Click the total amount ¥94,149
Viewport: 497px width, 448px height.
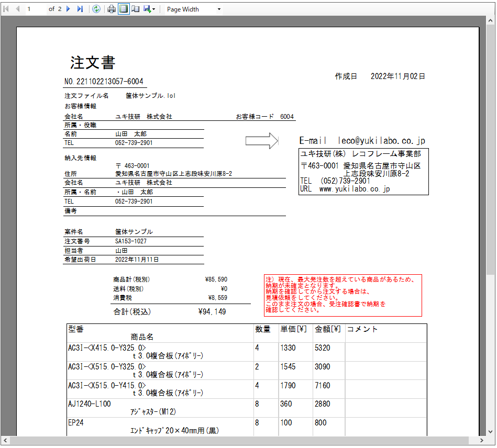(x=212, y=312)
